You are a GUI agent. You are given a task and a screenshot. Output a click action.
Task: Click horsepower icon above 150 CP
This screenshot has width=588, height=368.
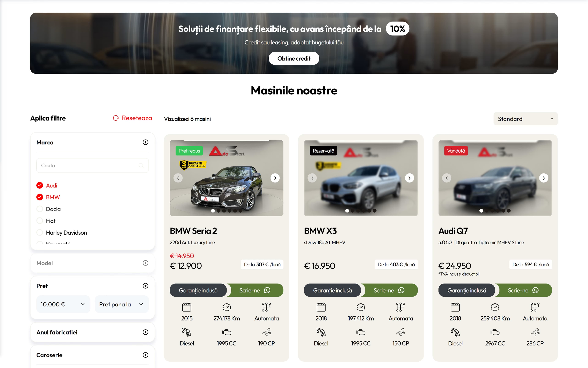401,332
